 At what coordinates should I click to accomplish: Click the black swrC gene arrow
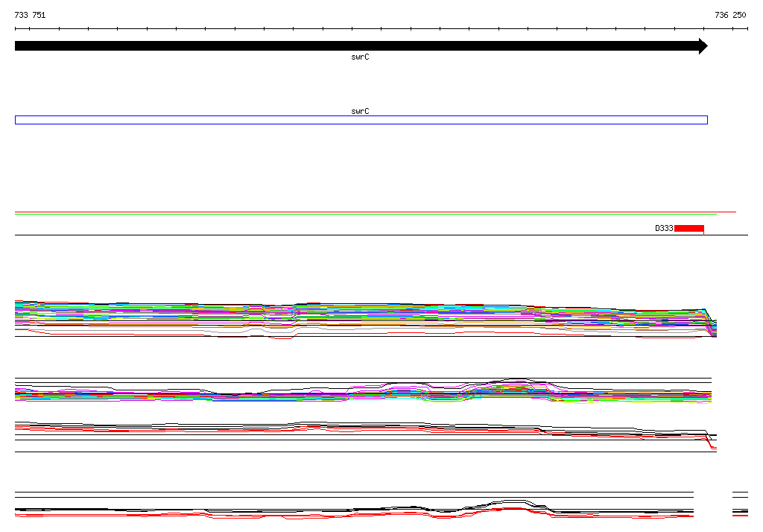[361, 46]
